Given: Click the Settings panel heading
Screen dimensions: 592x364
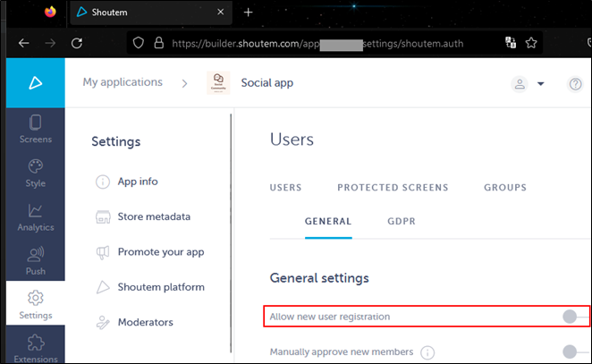Looking at the screenshot, I should pos(116,142).
